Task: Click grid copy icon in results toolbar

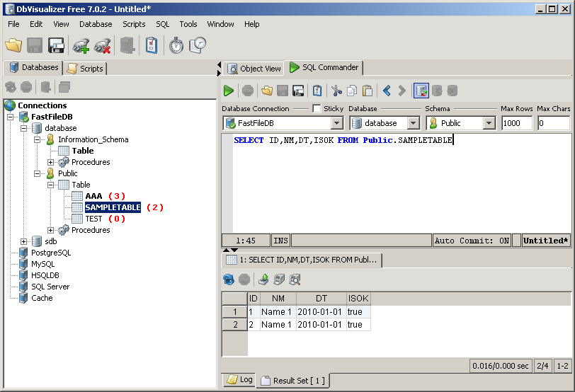Action: tap(279, 280)
